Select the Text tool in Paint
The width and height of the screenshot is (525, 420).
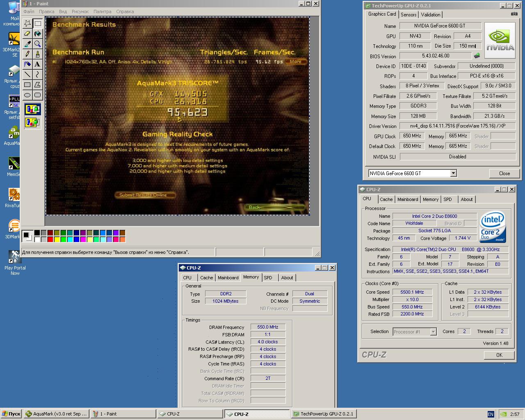(x=37, y=64)
